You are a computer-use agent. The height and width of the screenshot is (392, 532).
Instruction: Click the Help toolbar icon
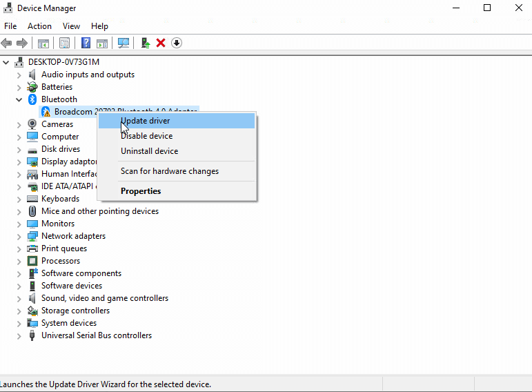click(x=86, y=43)
